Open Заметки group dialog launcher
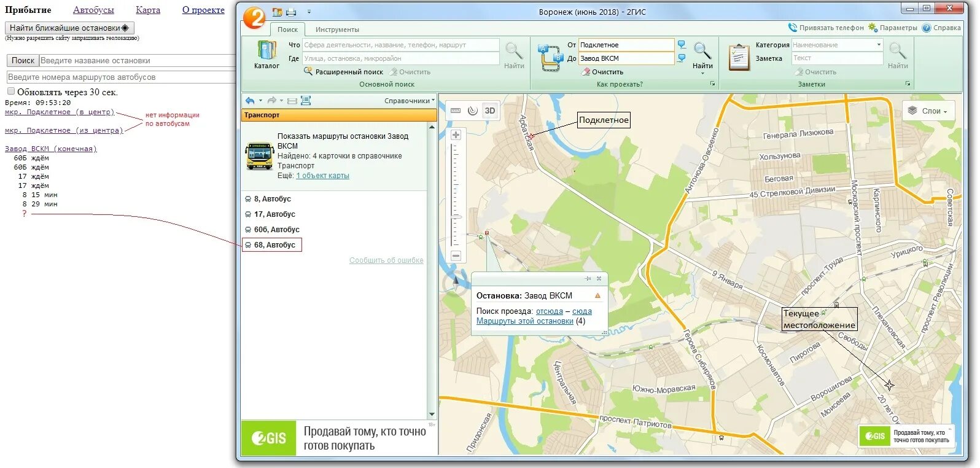 pyautogui.click(x=908, y=84)
